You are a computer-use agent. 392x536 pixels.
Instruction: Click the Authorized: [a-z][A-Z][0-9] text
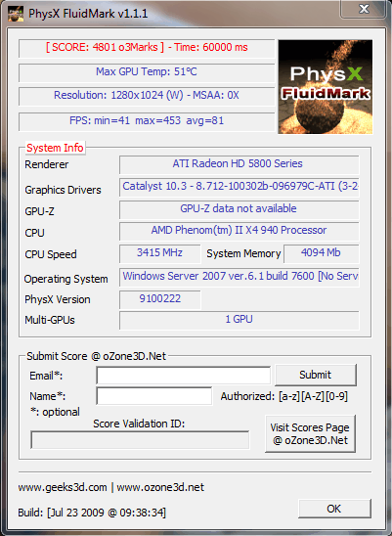point(284,396)
